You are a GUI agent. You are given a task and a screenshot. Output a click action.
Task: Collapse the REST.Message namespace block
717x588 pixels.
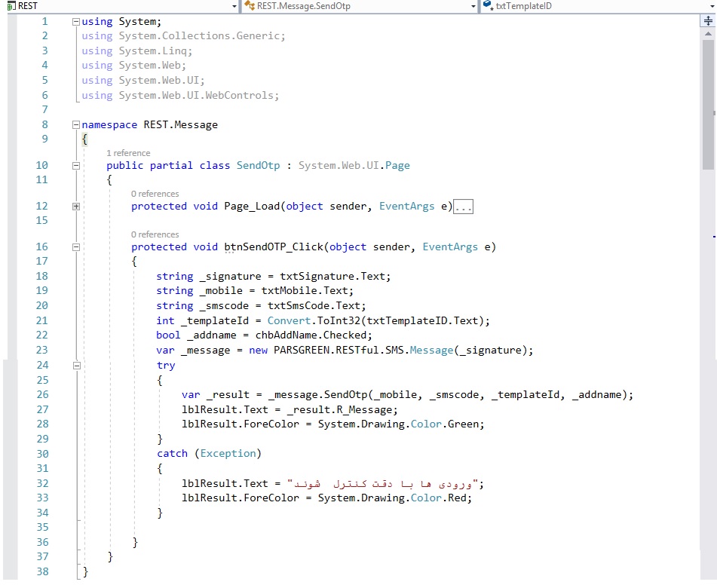[x=75, y=124]
